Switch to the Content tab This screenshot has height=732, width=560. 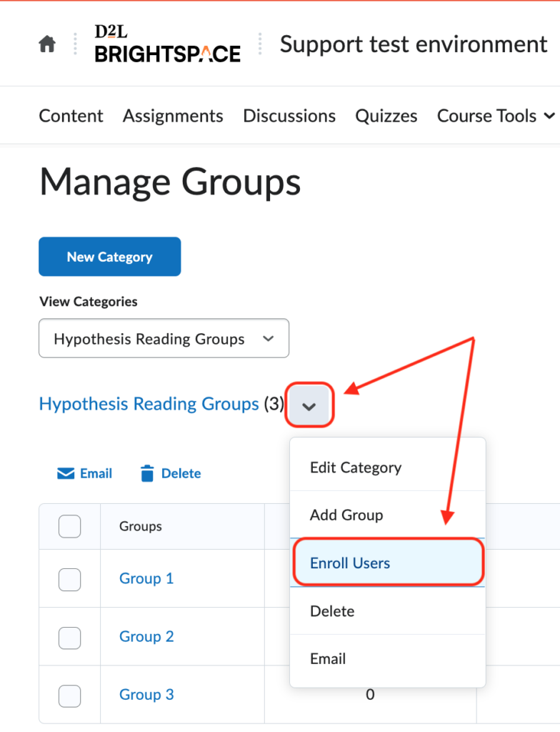click(71, 115)
